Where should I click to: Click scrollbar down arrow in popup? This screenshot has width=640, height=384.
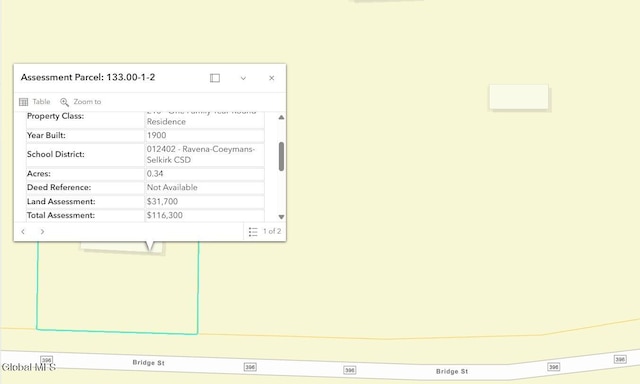(x=281, y=217)
